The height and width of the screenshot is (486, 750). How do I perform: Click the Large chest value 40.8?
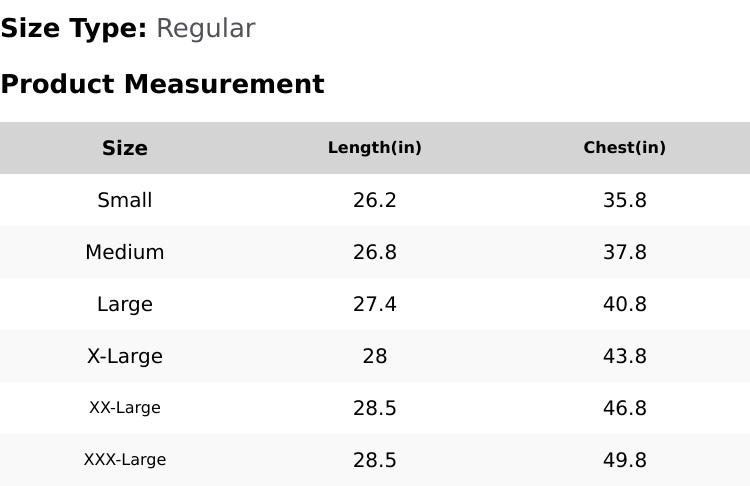[x=625, y=304]
